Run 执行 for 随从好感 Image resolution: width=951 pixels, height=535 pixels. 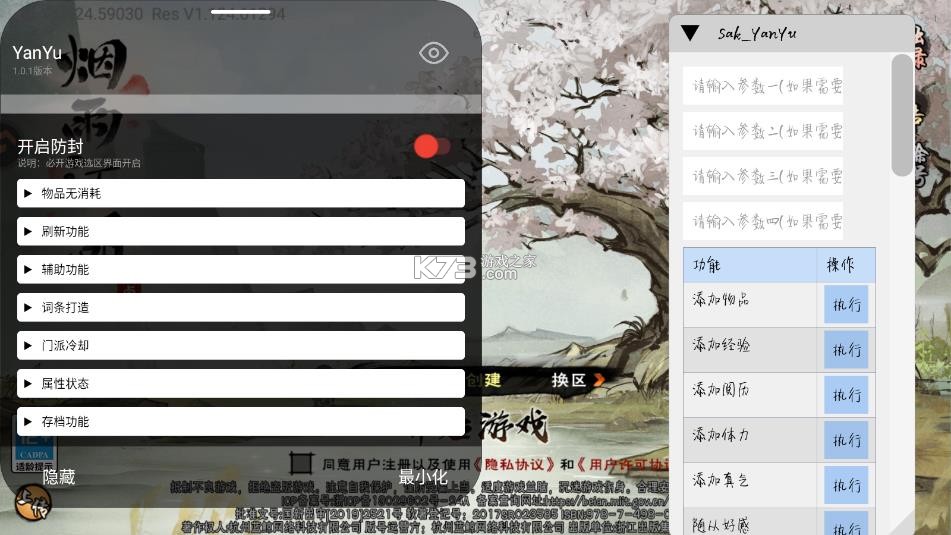846,525
